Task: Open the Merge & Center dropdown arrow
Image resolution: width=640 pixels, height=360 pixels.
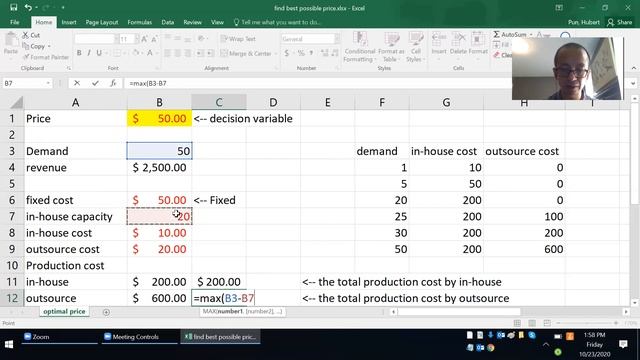Action: (276, 53)
